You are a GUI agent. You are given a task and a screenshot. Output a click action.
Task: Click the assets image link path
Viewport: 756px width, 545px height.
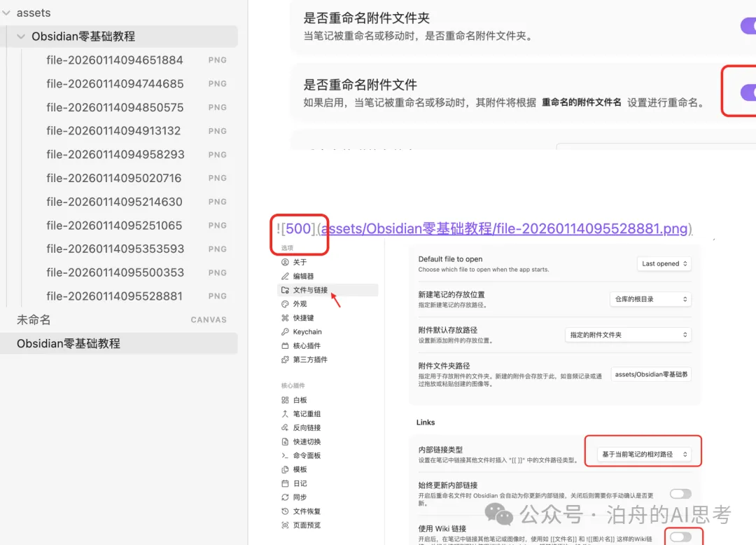click(x=504, y=228)
